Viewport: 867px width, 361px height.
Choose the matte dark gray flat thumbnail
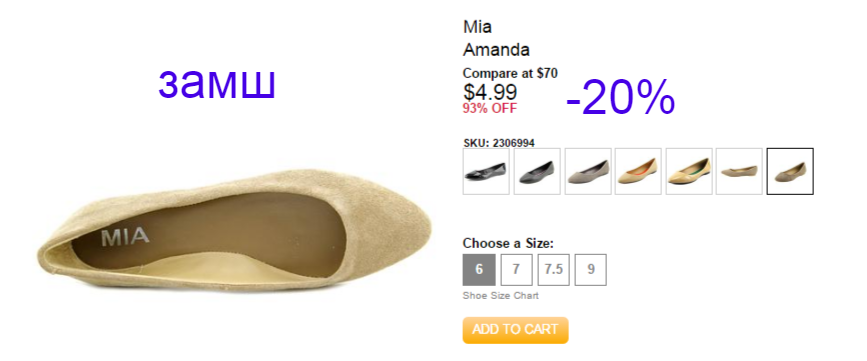point(537,171)
